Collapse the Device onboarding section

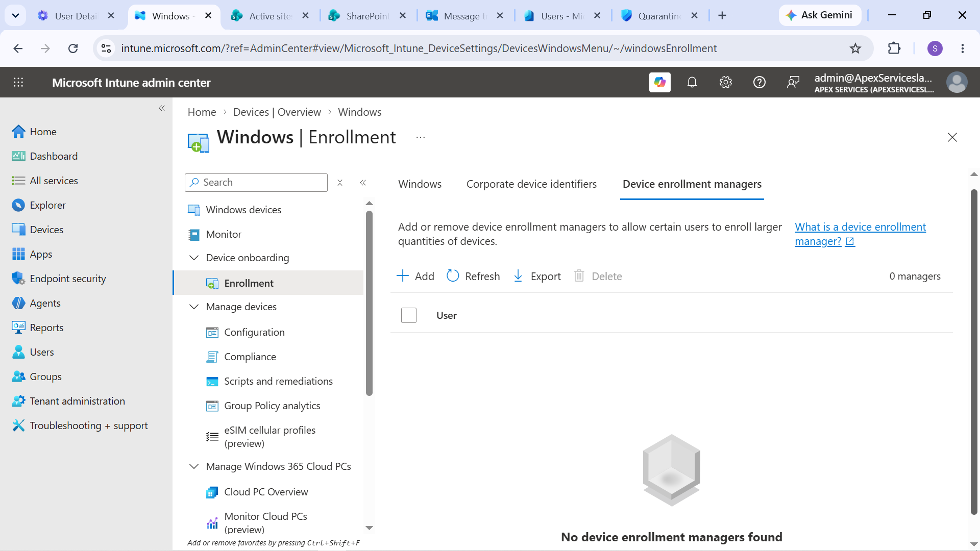coord(194,258)
